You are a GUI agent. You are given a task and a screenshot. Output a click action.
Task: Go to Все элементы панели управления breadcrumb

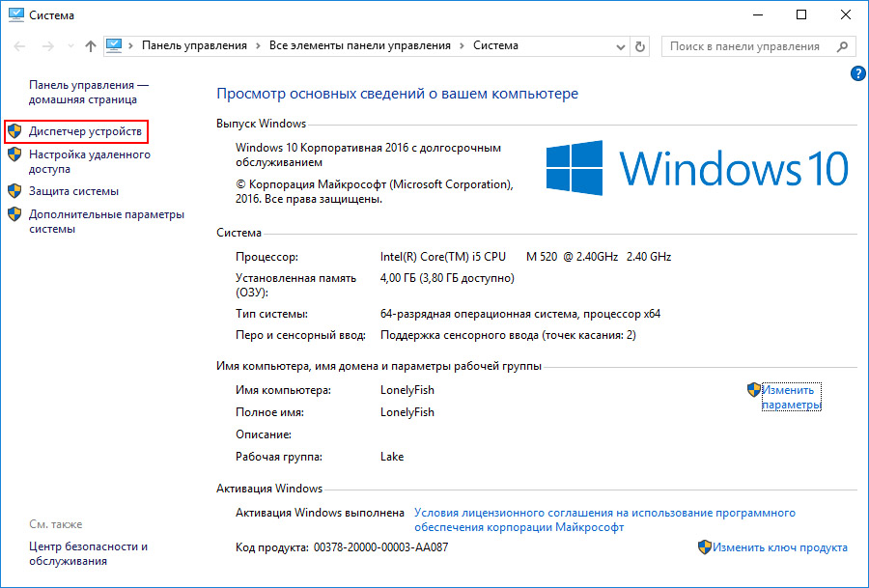(x=360, y=45)
